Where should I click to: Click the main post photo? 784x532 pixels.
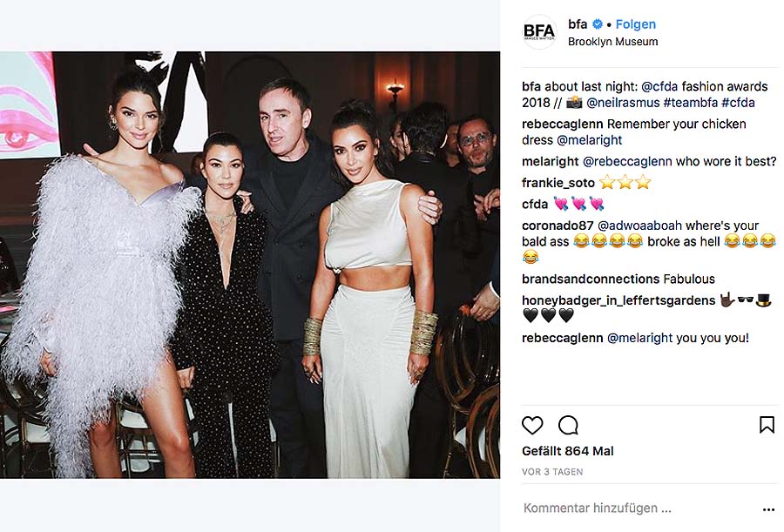click(250, 265)
